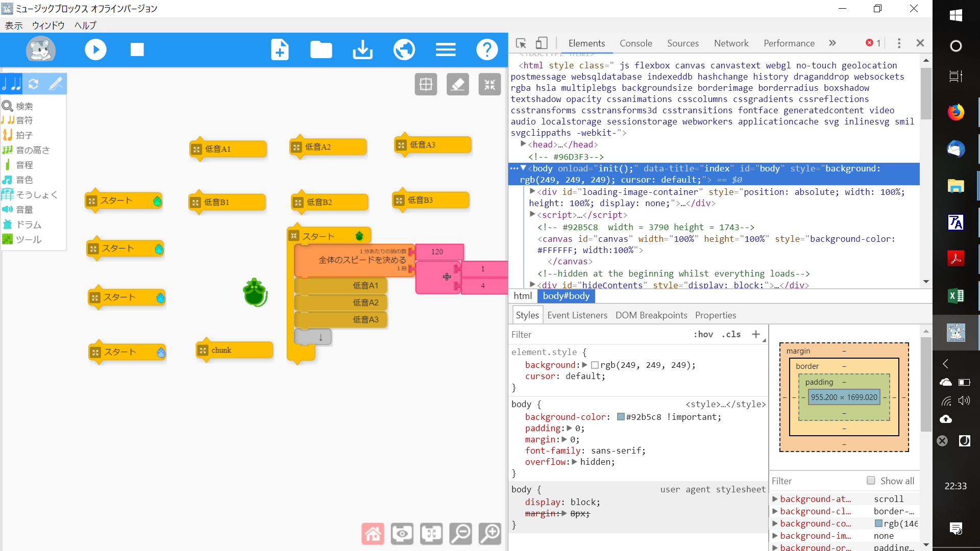Play the Music Blocks project
Image resolution: width=980 pixels, height=551 pixels.
[95, 49]
